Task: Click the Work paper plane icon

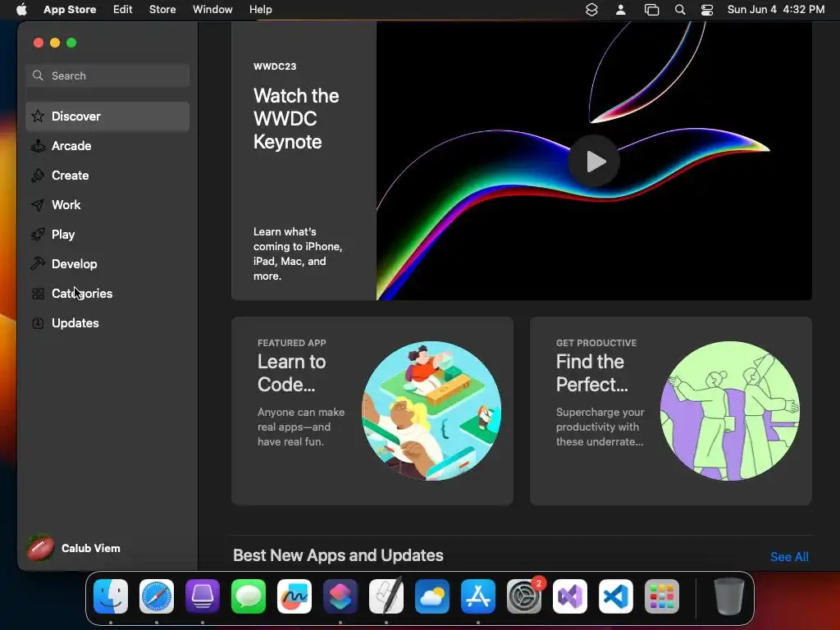Action: (38, 204)
